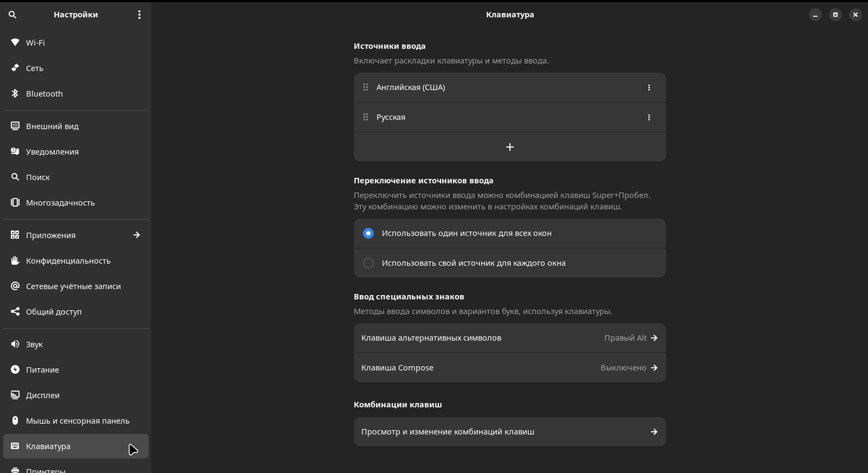Expand the Приложения submenu arrow
The image size is (868, 473).
[137, 235]
